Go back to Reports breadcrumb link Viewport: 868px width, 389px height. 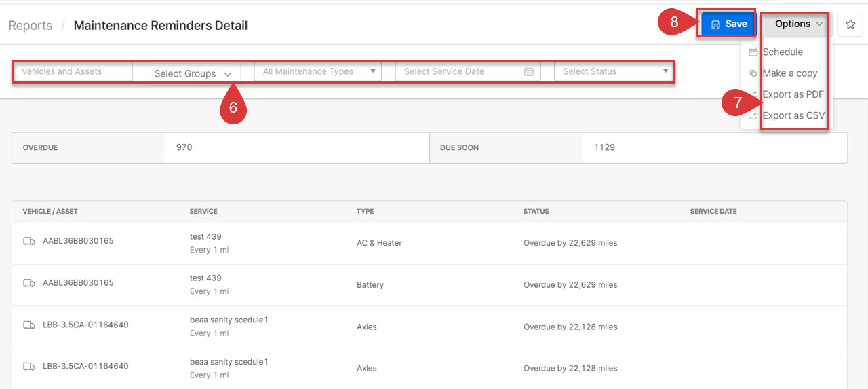pyautogui.click(x=31, y=26)
